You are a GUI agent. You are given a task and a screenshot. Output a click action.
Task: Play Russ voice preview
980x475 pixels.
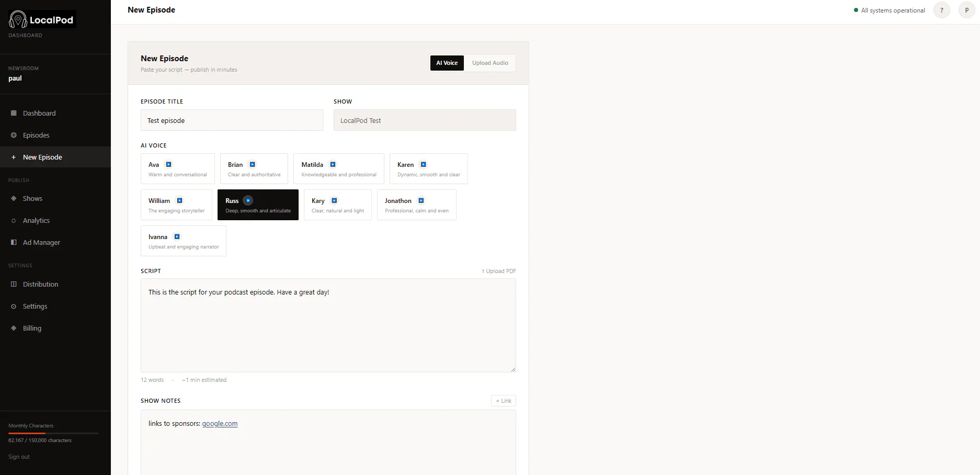(248, 200)
